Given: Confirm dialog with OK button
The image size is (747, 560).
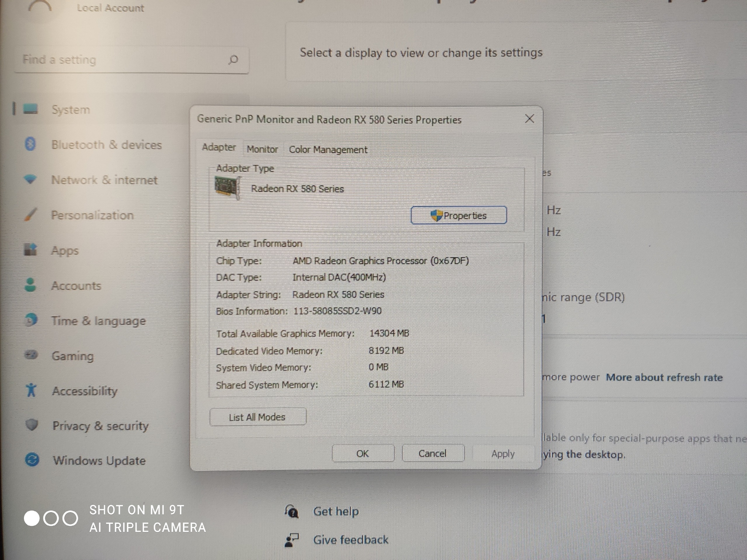Looking at the screenshot, I should (363, 453).
